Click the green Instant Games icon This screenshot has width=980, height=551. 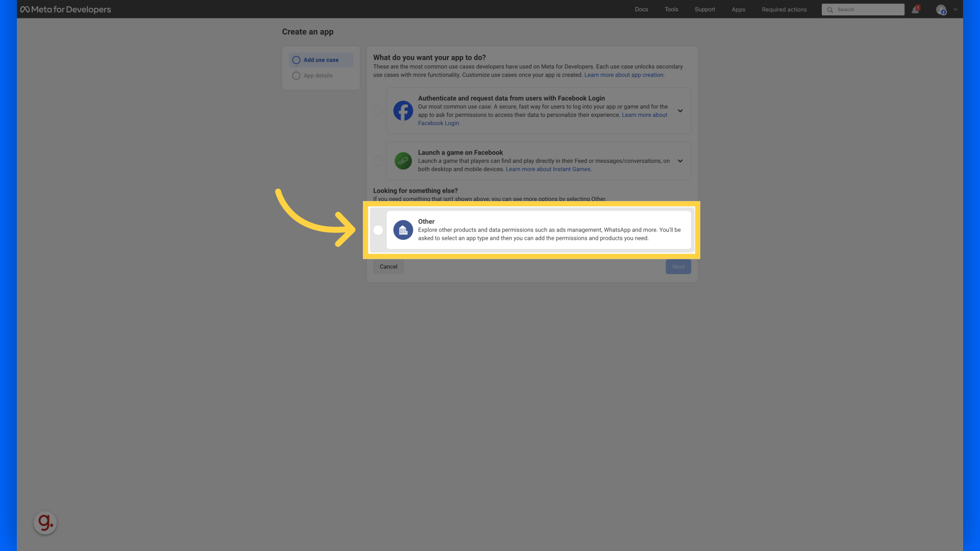pyautogui.click(x=403, y=161)
